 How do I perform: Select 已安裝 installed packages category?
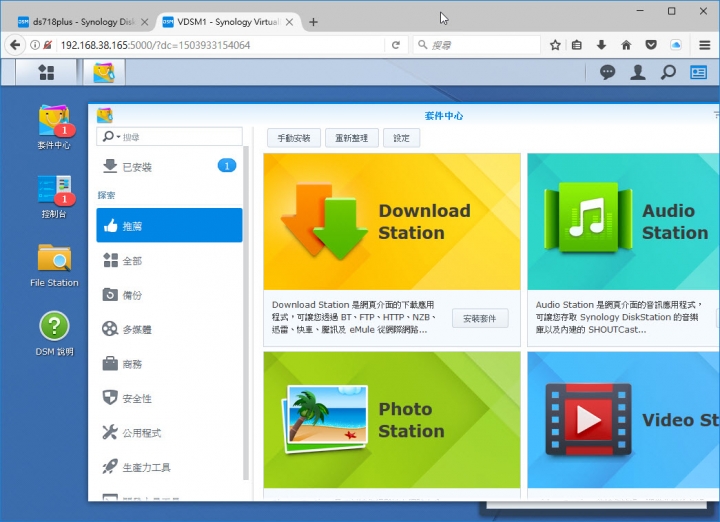pos(169,166)
